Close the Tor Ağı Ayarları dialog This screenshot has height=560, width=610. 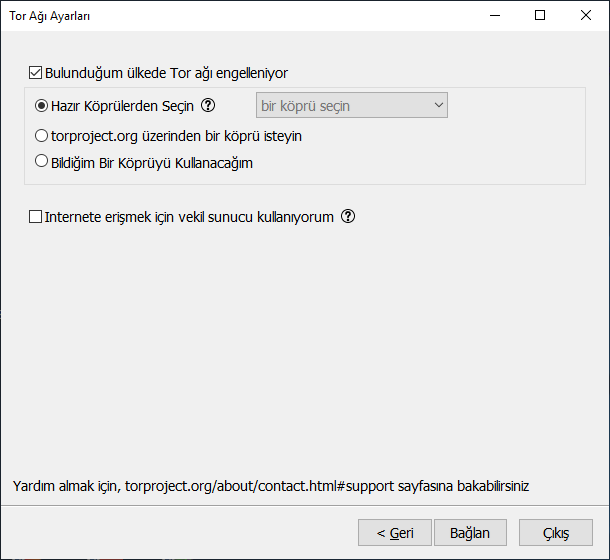585,16
